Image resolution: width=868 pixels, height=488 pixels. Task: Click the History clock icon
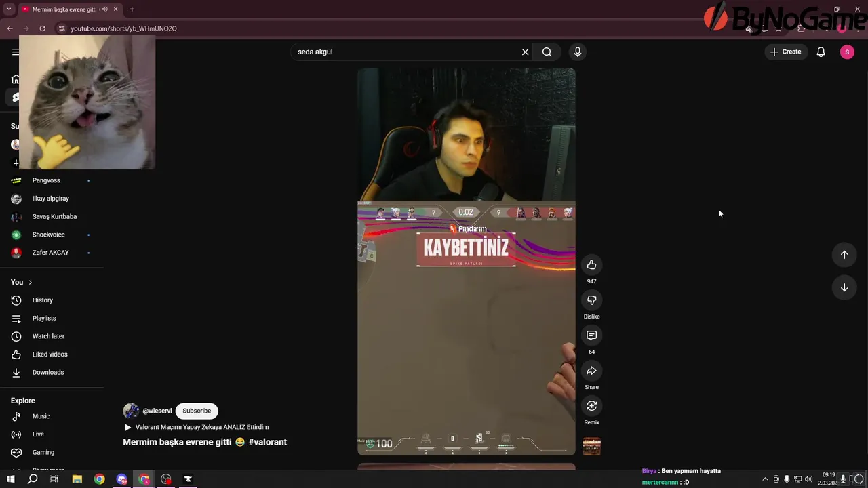16,300
